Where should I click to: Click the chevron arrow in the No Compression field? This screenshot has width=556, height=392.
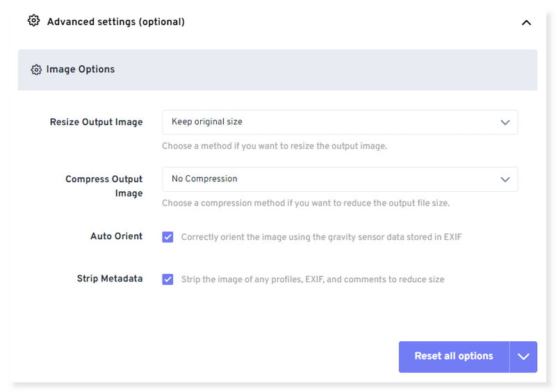pyautogui.click(x=505, y=179)
